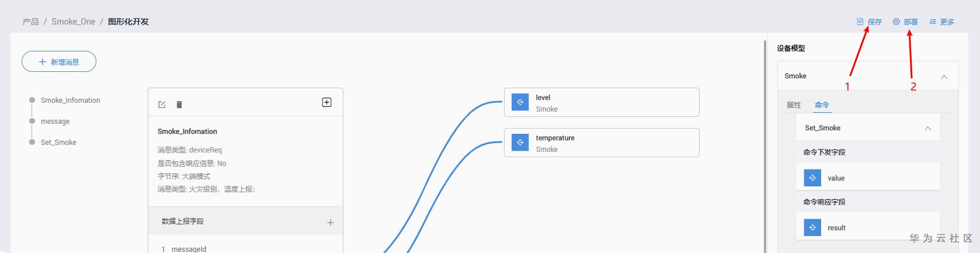Open Smoke_One in the breadcrumb
980x253 pixels.
tap(73, 22)
